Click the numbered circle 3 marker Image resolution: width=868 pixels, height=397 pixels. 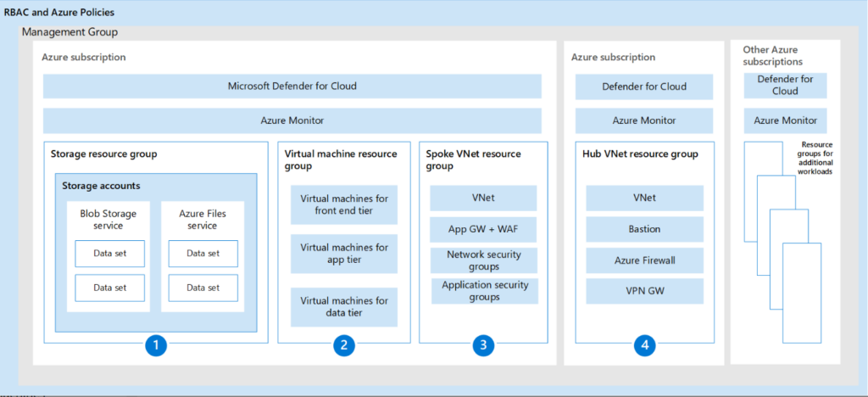click(483, 345)
